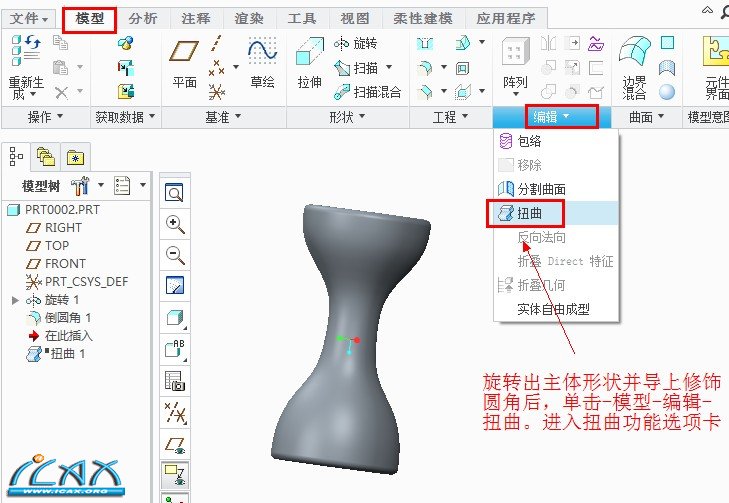Viewport: 729px width, 503px height.
Task: Switch to the 工具 ribbon tab
Action: 302,19
